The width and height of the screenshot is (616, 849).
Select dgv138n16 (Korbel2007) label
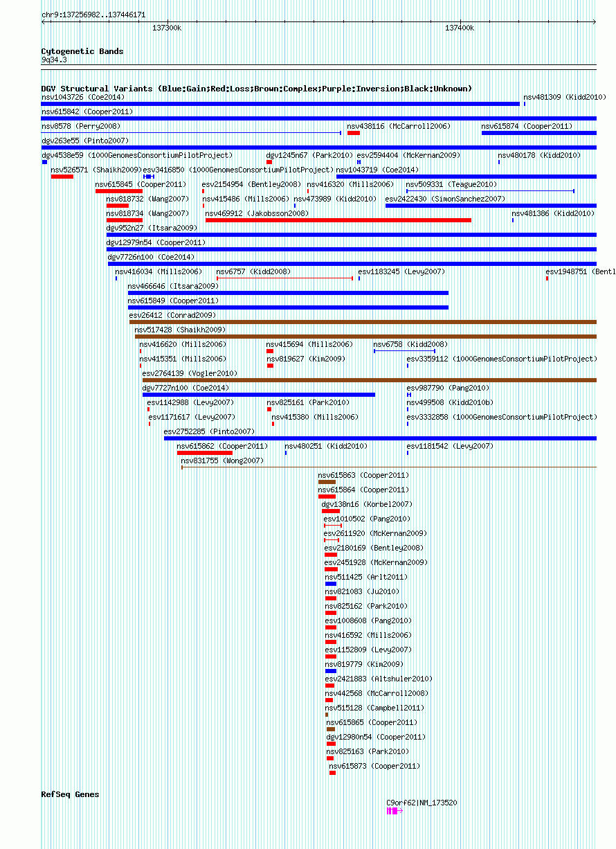point(368,505)
